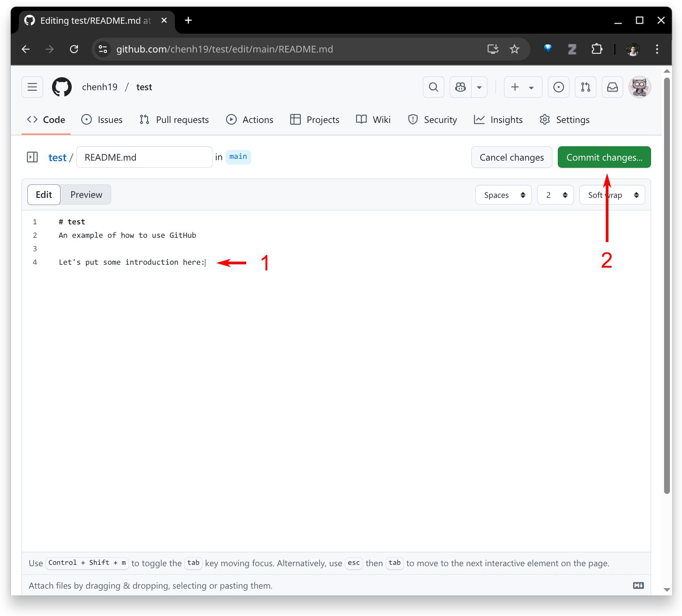Click the Markdown supported icon

click(x=639, y=585)
